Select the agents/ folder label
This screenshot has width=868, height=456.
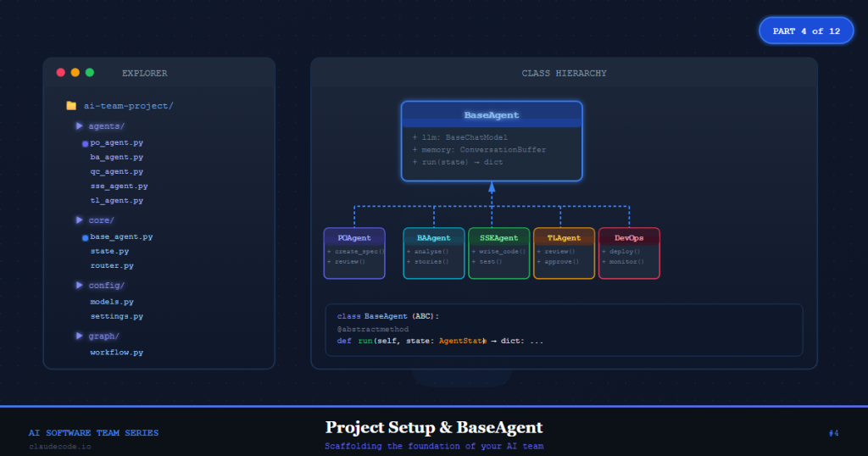(x=107, y=126)
